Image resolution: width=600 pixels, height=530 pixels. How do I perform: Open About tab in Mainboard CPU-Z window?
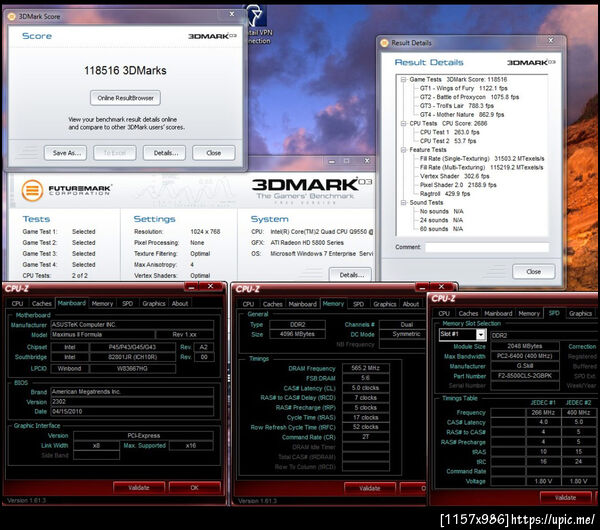pyautogui.click(x=179, y=303)
